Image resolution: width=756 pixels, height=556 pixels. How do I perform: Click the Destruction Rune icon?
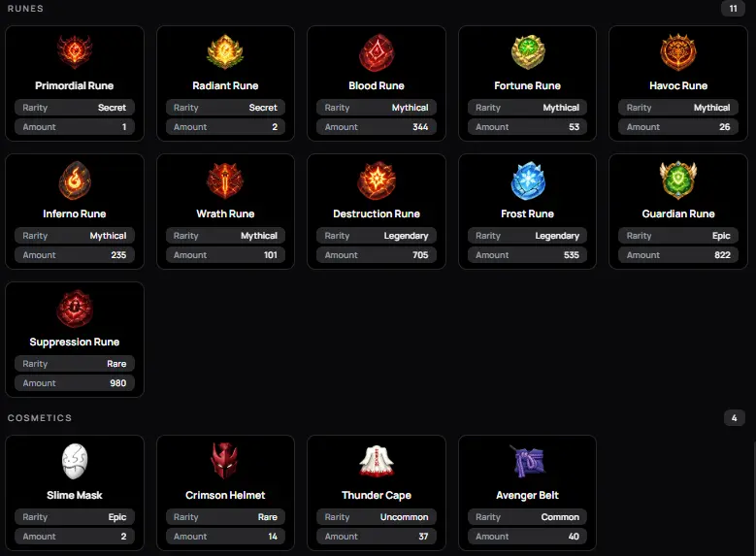point(377,180)
